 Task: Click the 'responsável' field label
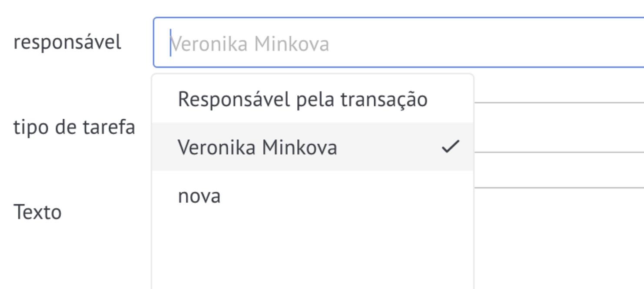click(x=67, y=43)
